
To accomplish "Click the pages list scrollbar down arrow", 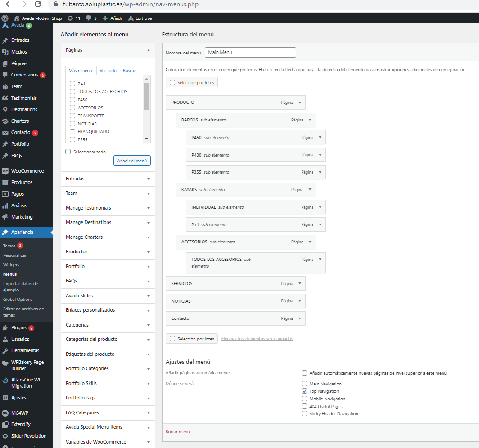I will 147,139.
